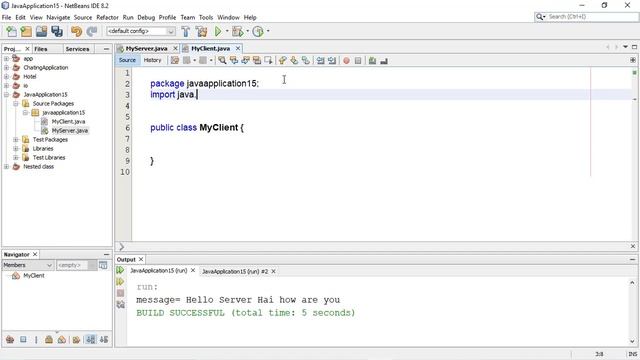Open the Navigate menu
The image size is (640, 360).
[58, 18]
